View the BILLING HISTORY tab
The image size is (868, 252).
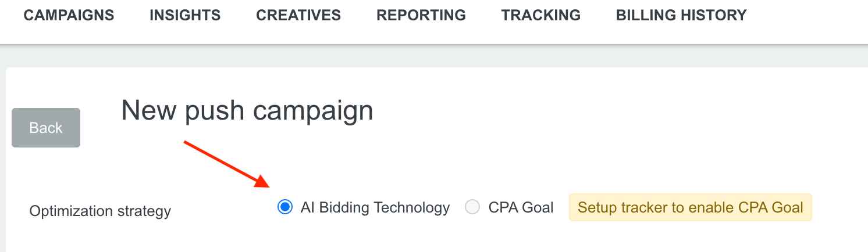point(681,16)
